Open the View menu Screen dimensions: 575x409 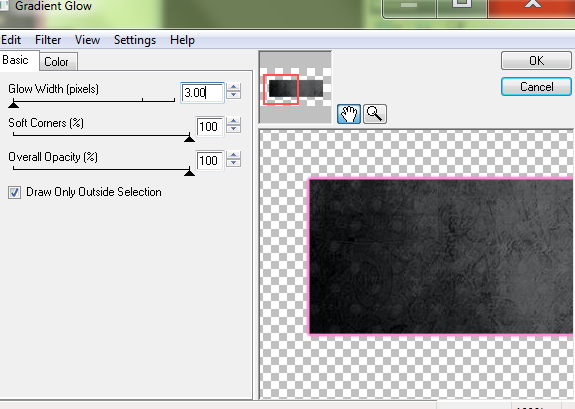tap(87, 40)
